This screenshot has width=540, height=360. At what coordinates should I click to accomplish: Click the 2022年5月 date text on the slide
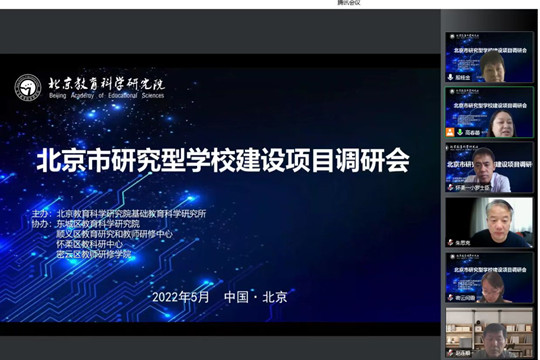pyautogui.click(x=180, y=297)
